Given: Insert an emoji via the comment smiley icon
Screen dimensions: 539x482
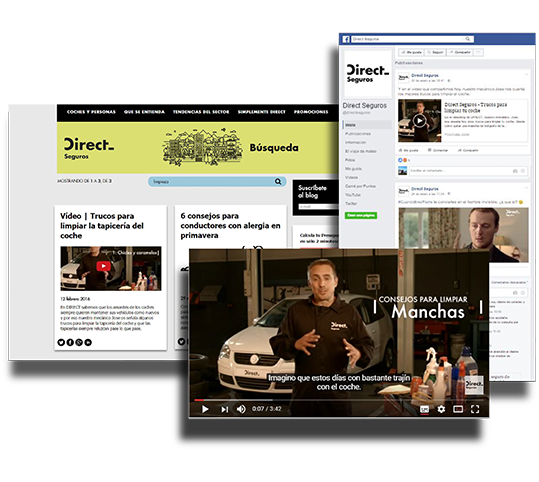Looking at the screenshot, I should 522,171.
